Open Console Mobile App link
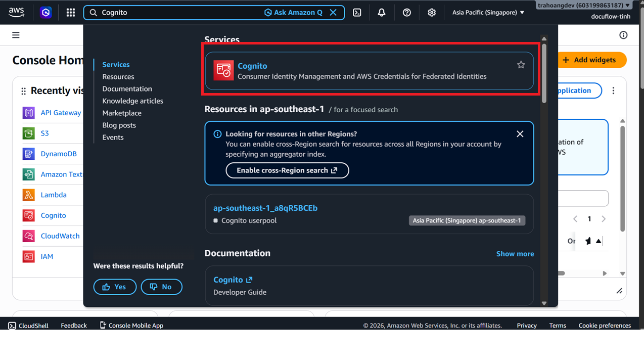The image size is (644, 364). [131, 326]
